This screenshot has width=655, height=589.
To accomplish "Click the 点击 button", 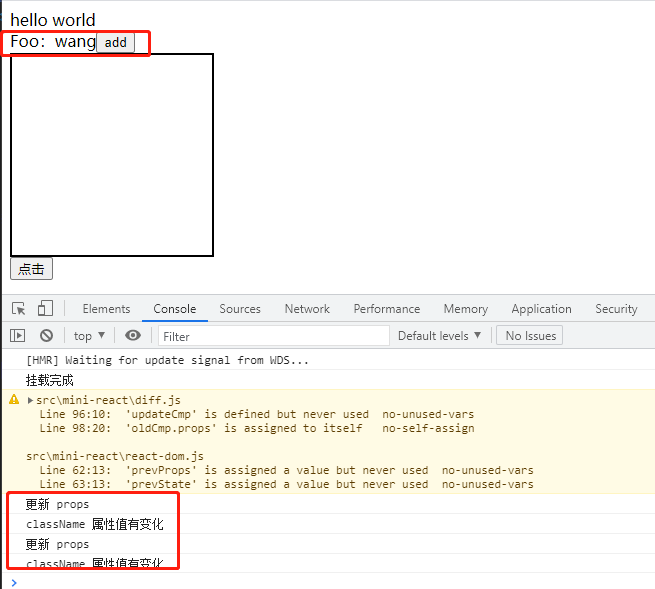I will coord(31,269).
